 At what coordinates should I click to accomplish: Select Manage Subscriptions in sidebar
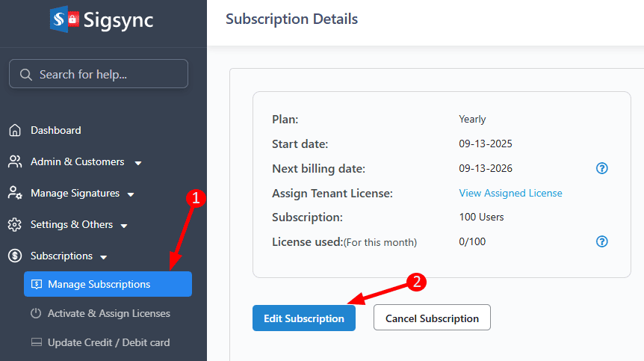(99, 284)
